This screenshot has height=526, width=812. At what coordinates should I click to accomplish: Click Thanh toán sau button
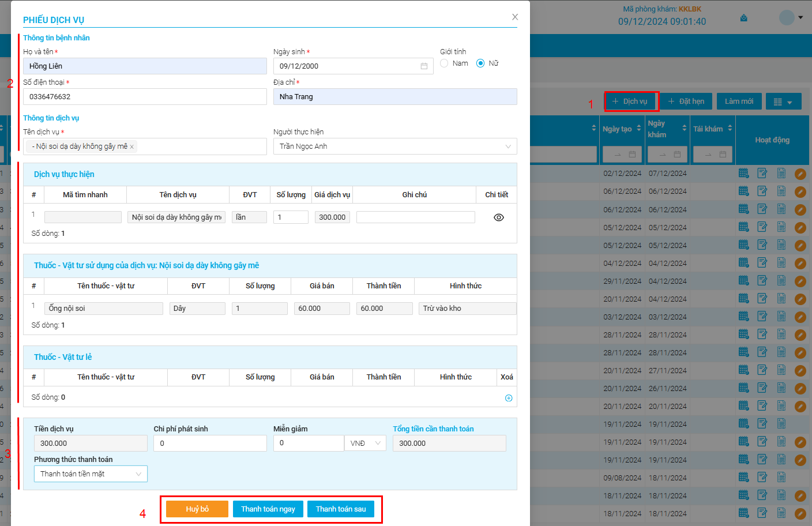341,509
